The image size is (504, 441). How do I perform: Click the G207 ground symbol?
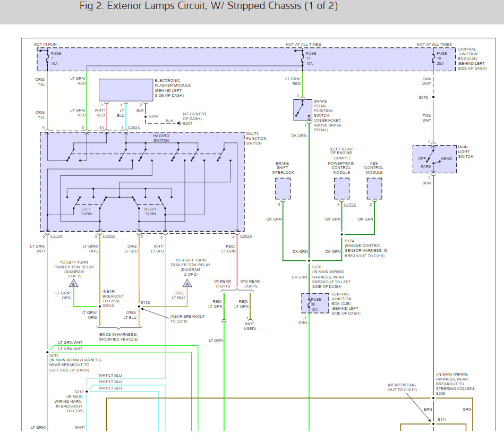pos(180,123)
